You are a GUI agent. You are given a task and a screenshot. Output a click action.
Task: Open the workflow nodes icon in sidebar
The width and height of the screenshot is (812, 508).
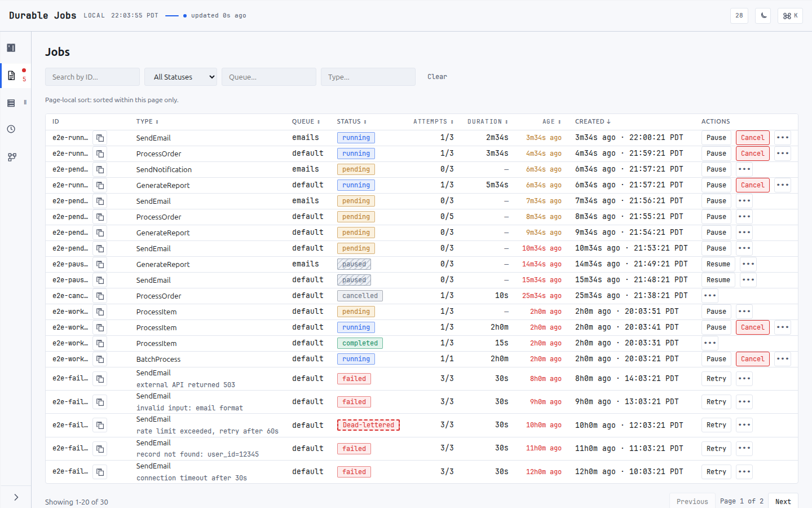(11, 157)
